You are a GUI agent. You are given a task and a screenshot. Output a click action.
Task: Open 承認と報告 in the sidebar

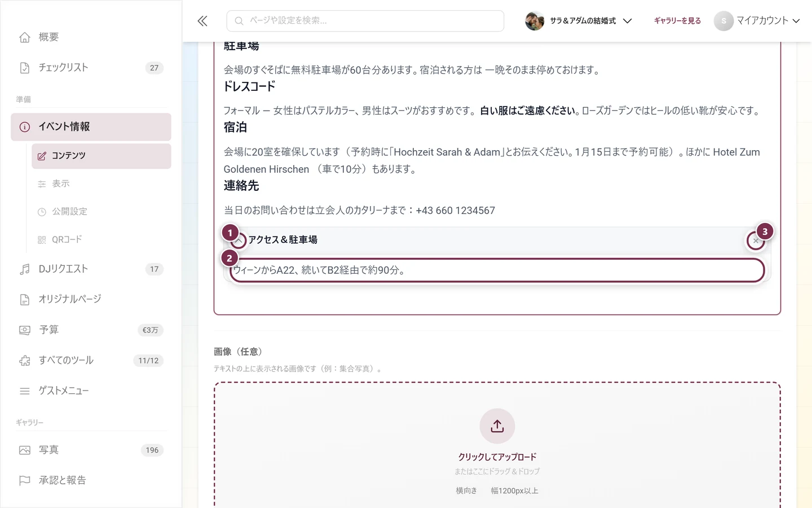91,480
